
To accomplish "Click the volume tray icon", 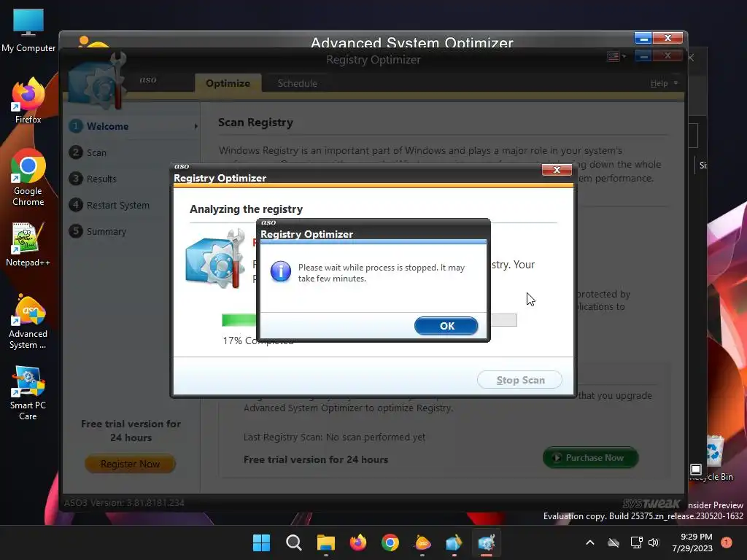I will (654, 542).
